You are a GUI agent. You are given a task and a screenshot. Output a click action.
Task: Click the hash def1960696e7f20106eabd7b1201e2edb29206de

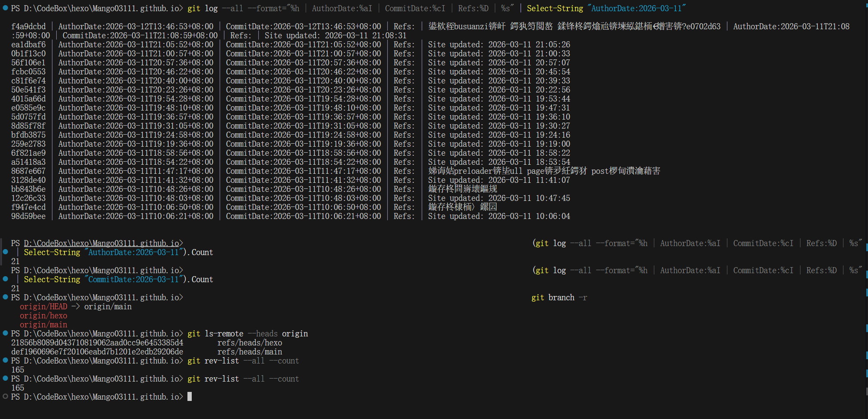tap(97, 351)
